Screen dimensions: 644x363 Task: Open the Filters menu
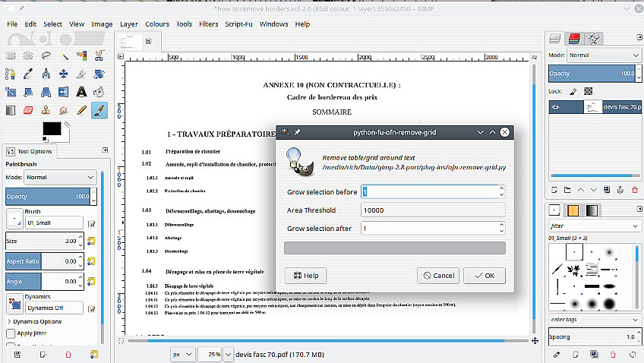point(208,24)
